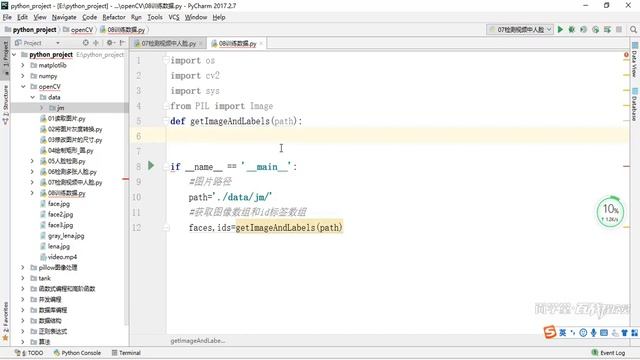Click line number 12 in gutter
The width and height of the screenshot is (640, 360).
point(136,227)
